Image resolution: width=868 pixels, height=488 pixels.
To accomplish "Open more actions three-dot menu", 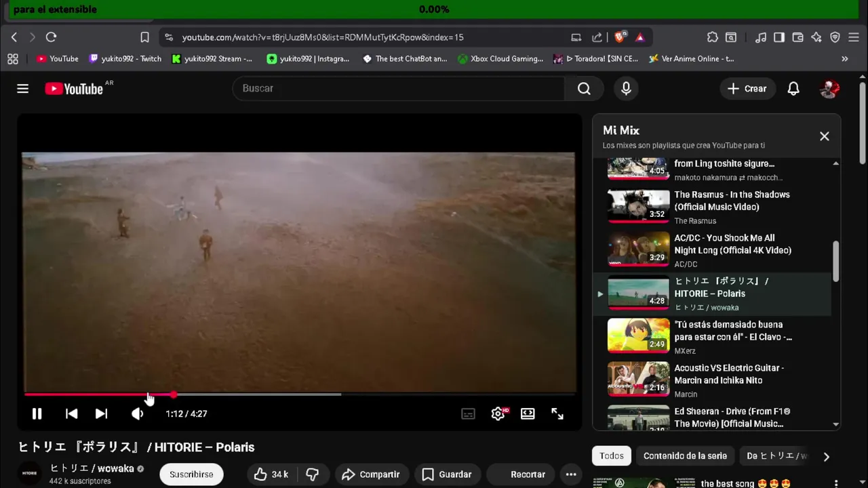I will [571, 474].
